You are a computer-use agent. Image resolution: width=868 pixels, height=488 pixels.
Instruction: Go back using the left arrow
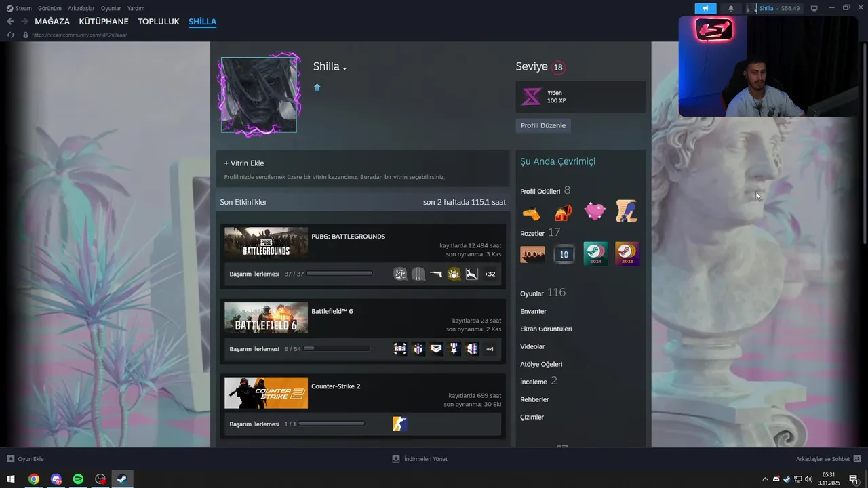pos(10,22)
